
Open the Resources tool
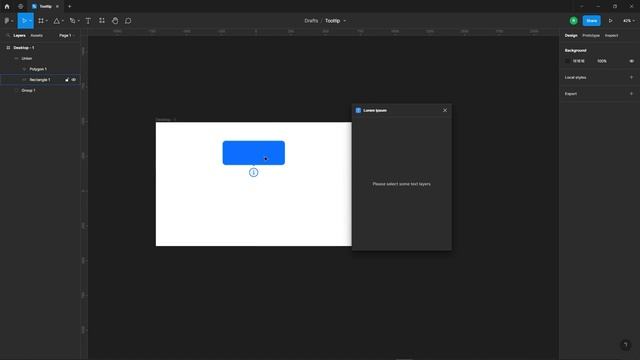(x=102, y=20)
